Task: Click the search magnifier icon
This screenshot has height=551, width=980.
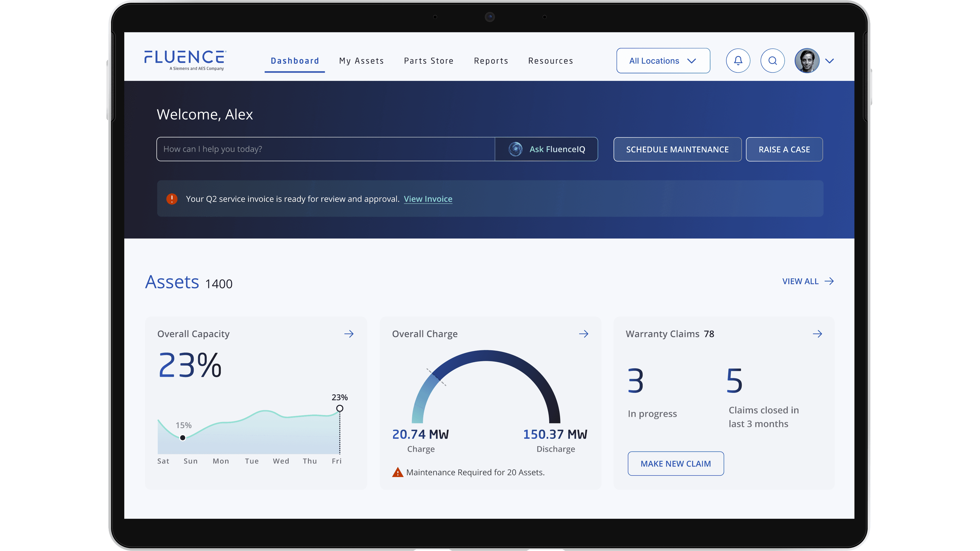Action: click(x=772, y=61)
